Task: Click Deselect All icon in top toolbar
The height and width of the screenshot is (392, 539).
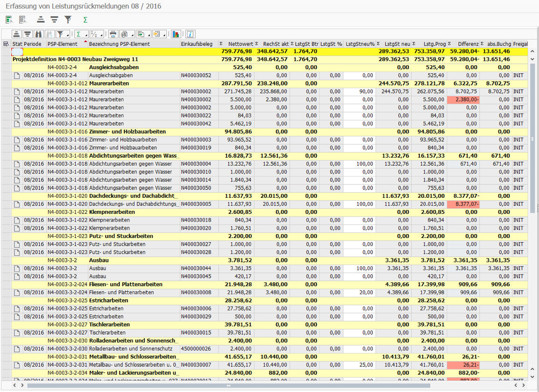Action: pos(22,20)
